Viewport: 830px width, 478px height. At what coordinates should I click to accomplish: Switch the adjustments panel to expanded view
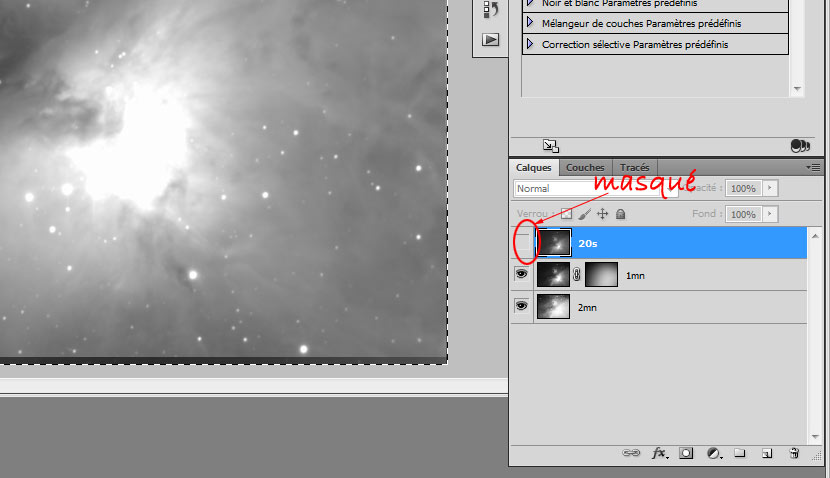(551, 146)
